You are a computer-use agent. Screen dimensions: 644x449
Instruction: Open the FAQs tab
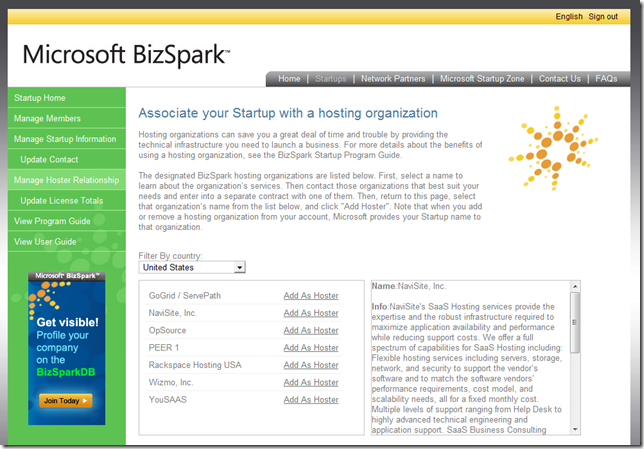click(x=606, y=78)
